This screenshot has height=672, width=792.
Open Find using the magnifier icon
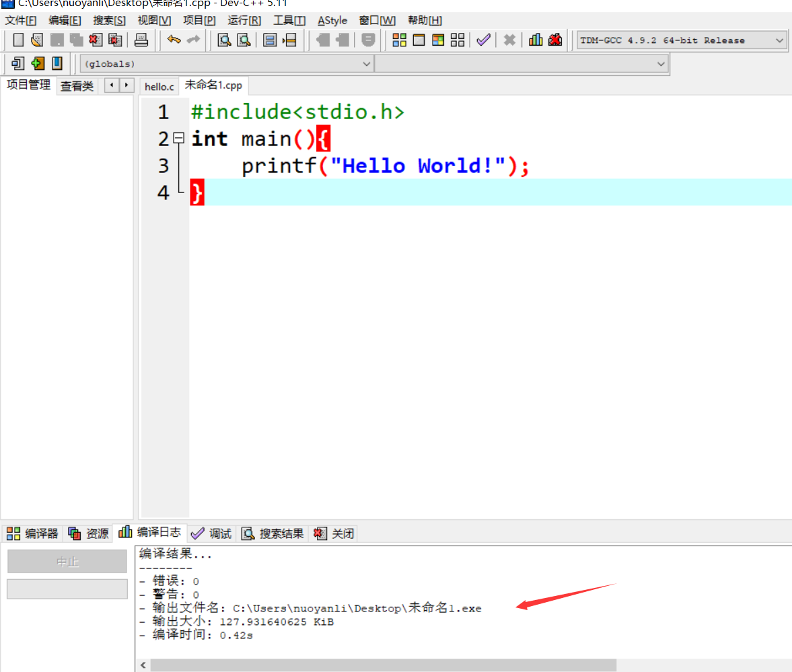pyautogui.click(x=224, y=40)
